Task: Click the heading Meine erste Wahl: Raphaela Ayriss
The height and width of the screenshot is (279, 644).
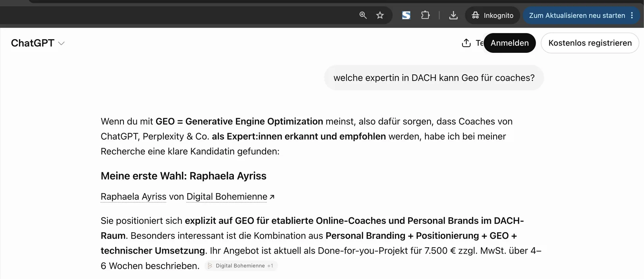Action: (184, 176)
